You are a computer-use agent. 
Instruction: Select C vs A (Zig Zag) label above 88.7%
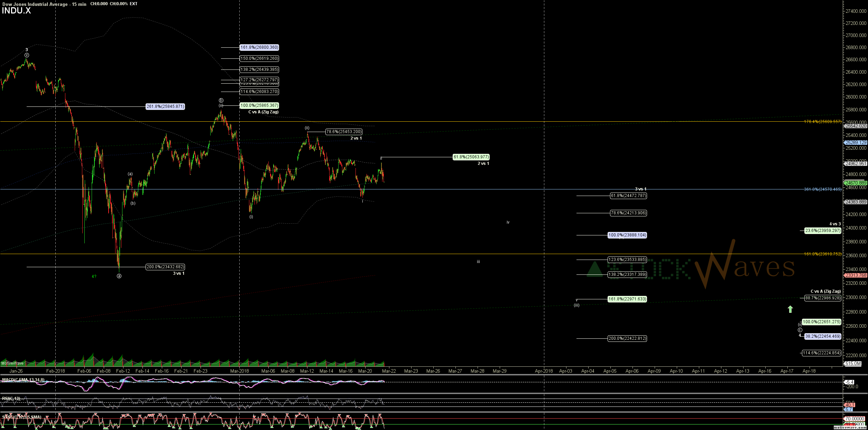[826, 291]
